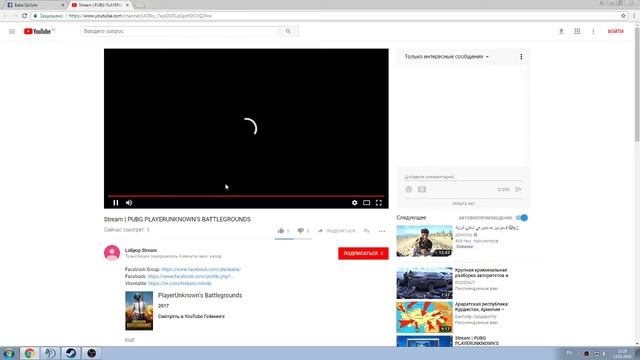
Task: Open Steam from the taskbar
Action: (71, 353)
